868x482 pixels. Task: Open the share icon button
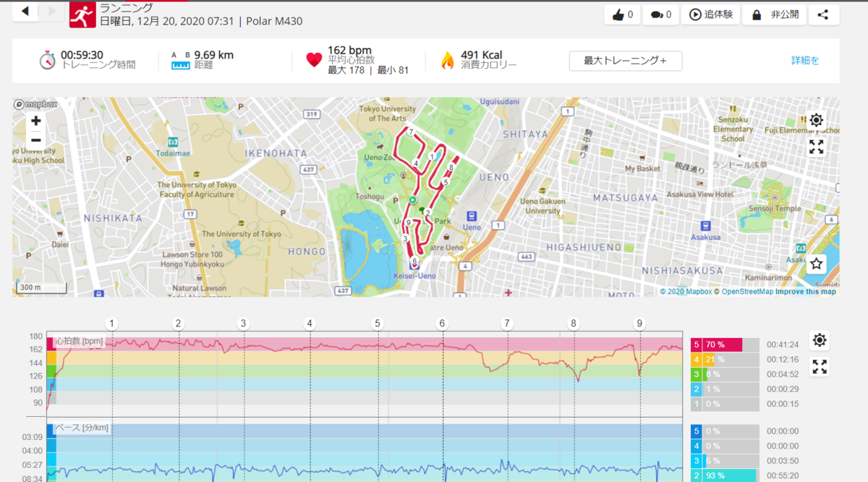pos(823,14)
